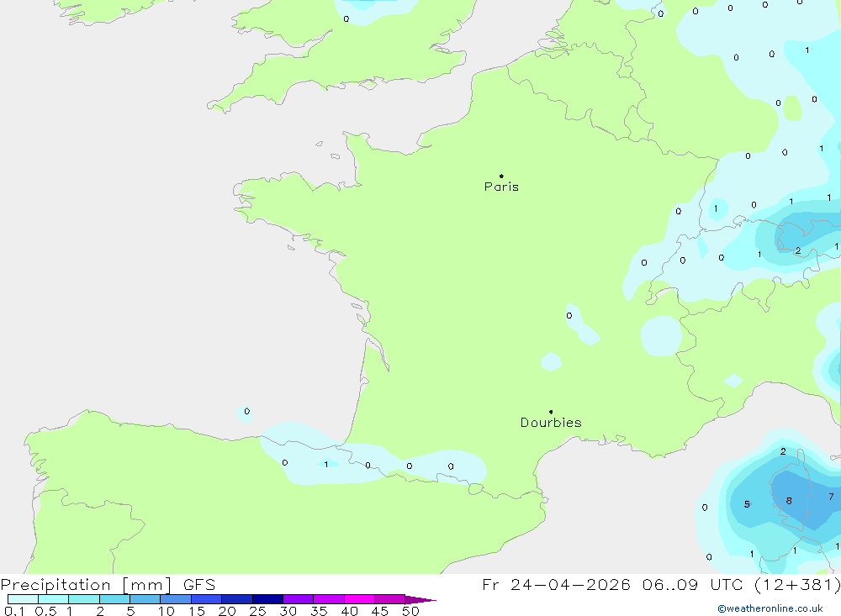
Task: Select the 20–25 mm dark blue swatch
Action: pos(236,599)
